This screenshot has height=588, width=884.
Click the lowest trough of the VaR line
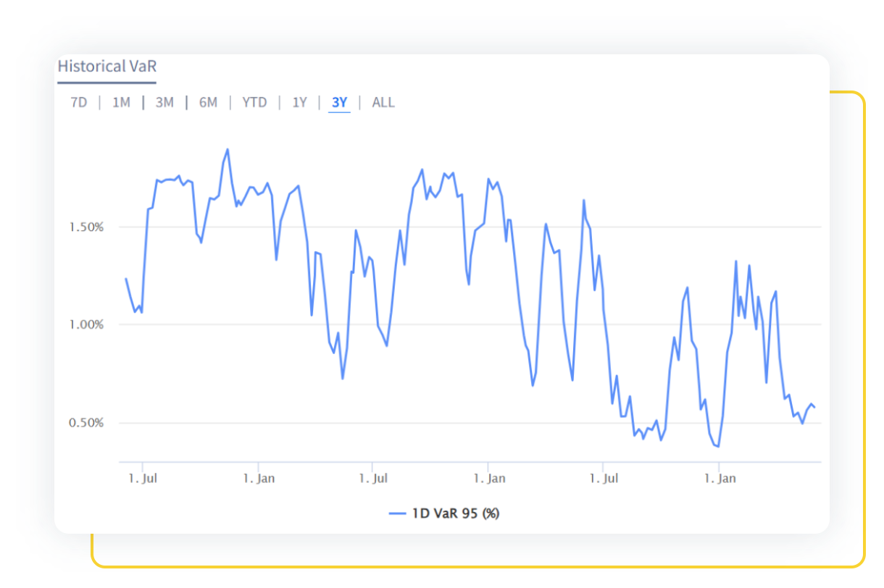[717, 446]
